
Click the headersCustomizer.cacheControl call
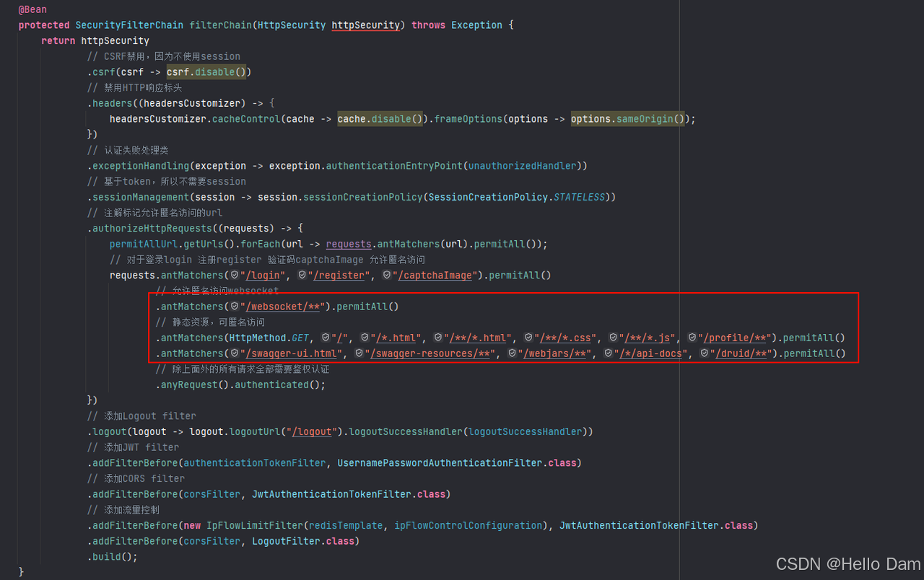(194, 119)
